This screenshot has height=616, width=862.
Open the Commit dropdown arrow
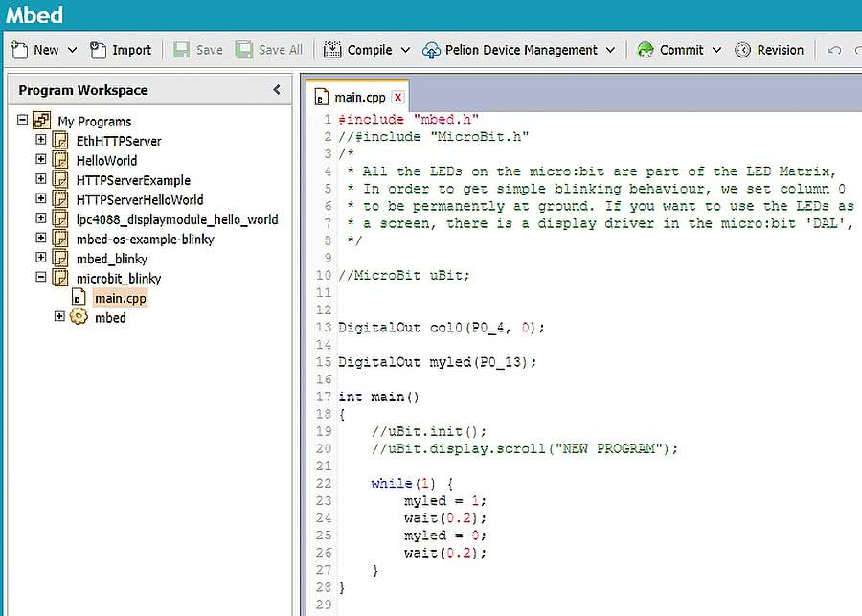click(x=716, y=50)
